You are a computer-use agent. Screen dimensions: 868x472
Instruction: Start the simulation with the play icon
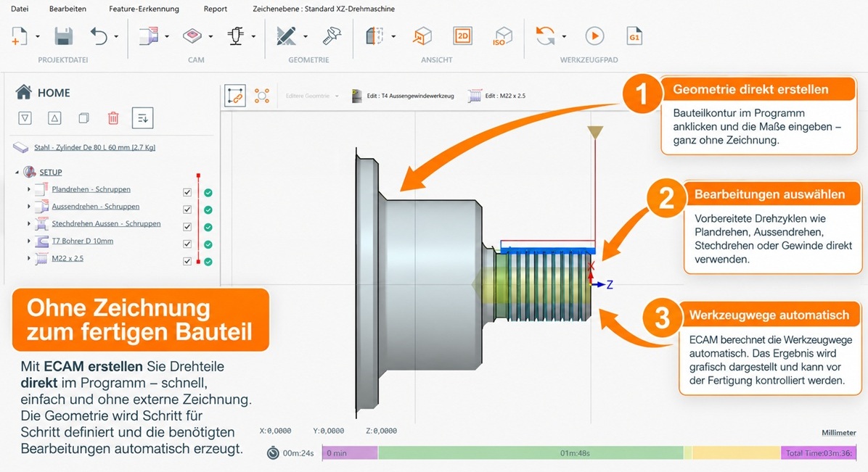(594, 36)
